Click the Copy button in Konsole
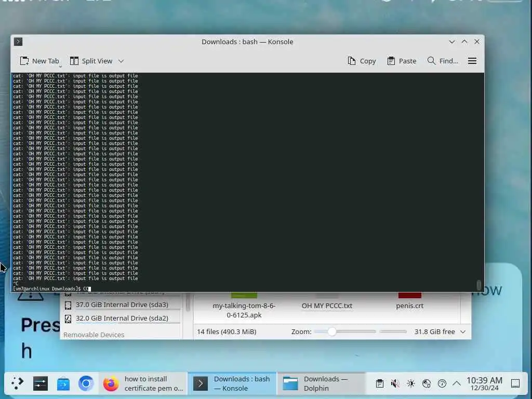The width and height of the screenshot is (532, 399). click(362, 61)
